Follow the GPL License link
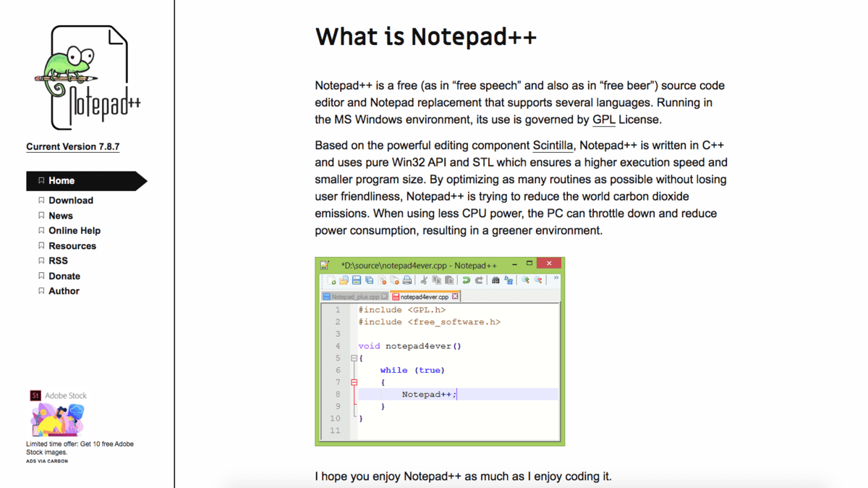The image size is (868, 488). coord(604,119)
